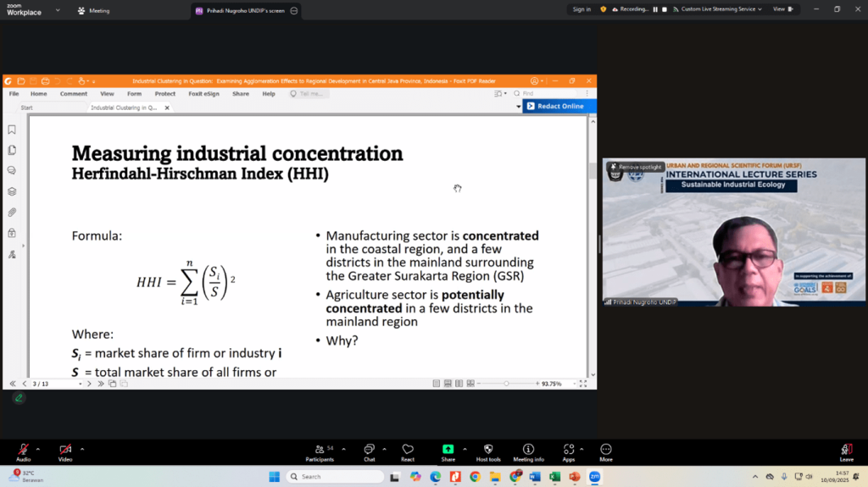Image resolution: width=868 pixels, height=487 pixels.
Task: Click the React heart icon
Action: (x=408, y=449)
